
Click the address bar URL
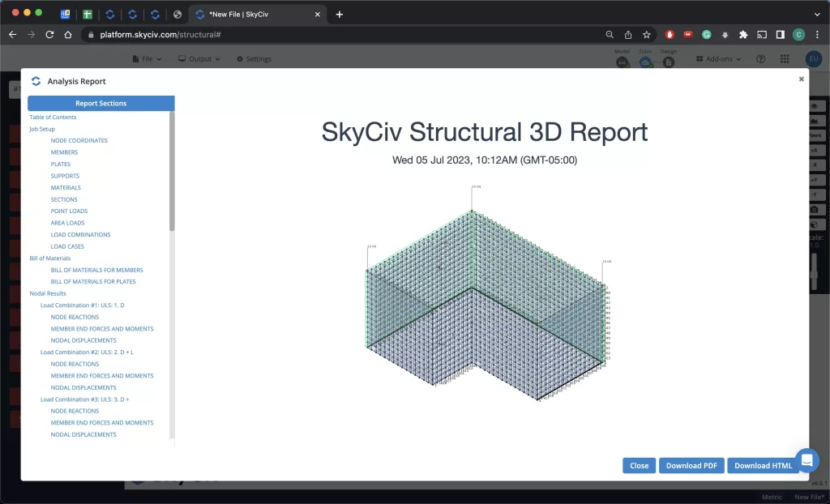point(160,34)
